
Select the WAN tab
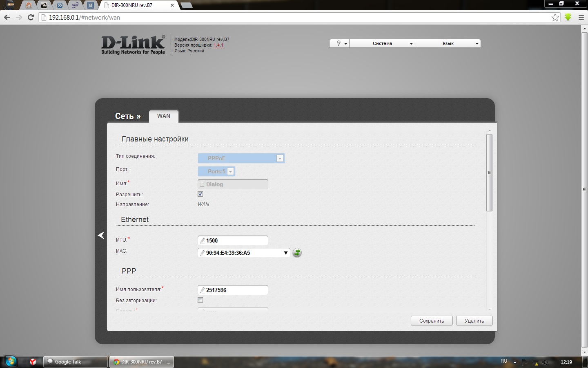[164, 116]
